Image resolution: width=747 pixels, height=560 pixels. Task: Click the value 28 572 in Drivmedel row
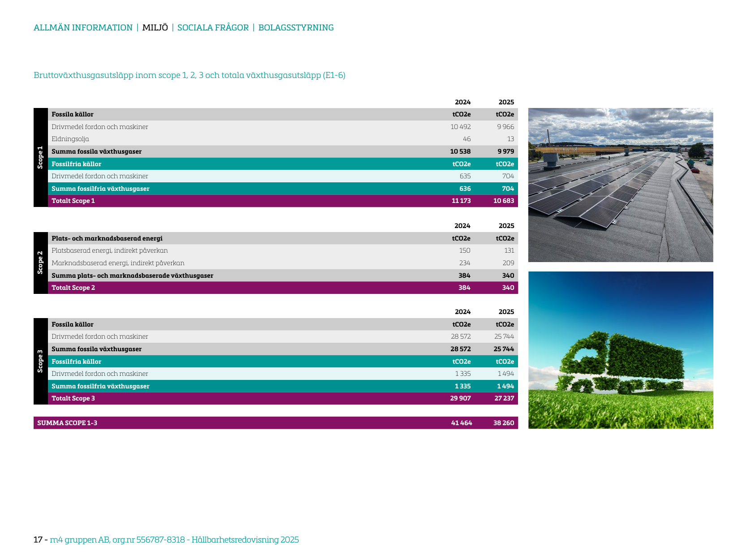tap(461, 336)
